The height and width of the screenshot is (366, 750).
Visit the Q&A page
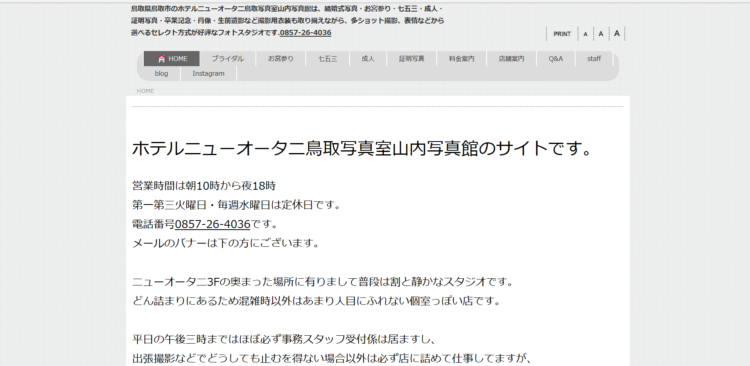(555, 59)
